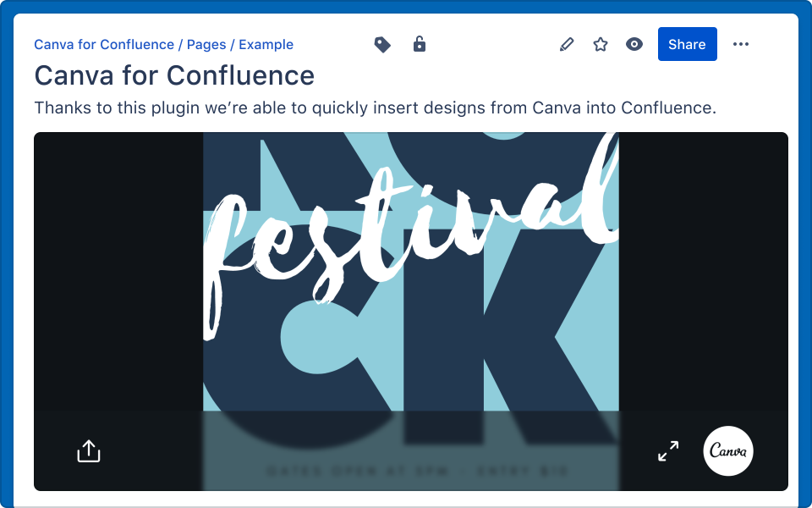This screenshot has width=812, height=508.
Task: Click the unlocked padlock restrictions icon
Action: (419, 44)
